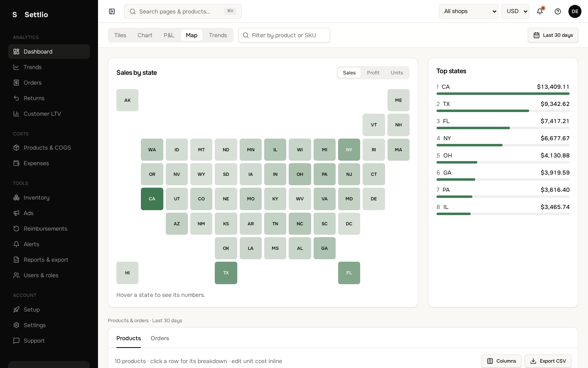Click the Settings gear icon

tap(16, 325)
